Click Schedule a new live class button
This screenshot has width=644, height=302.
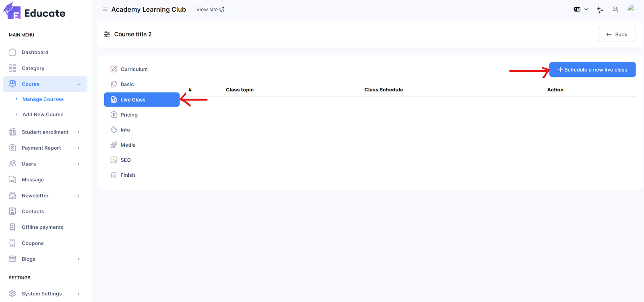592,70
